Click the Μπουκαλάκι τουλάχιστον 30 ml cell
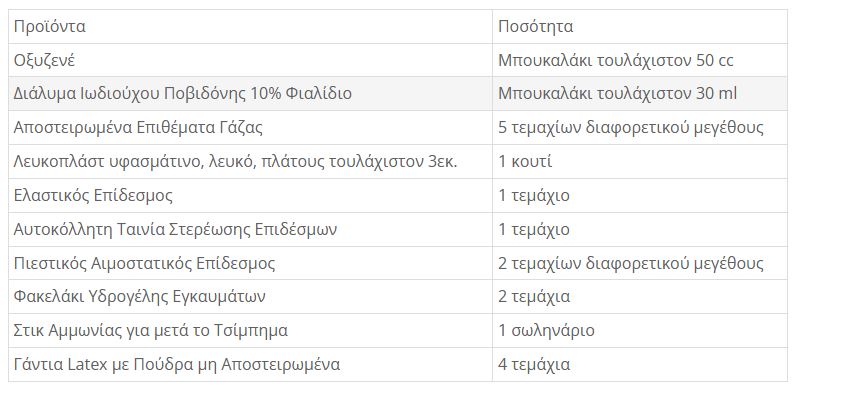 coord(640,94)
